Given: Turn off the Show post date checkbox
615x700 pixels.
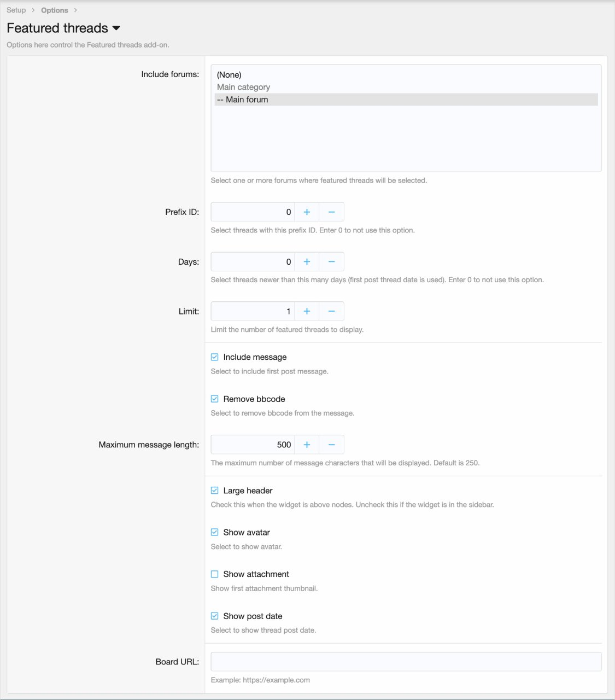Looking at the screenshot, I should tap(215, 616).
